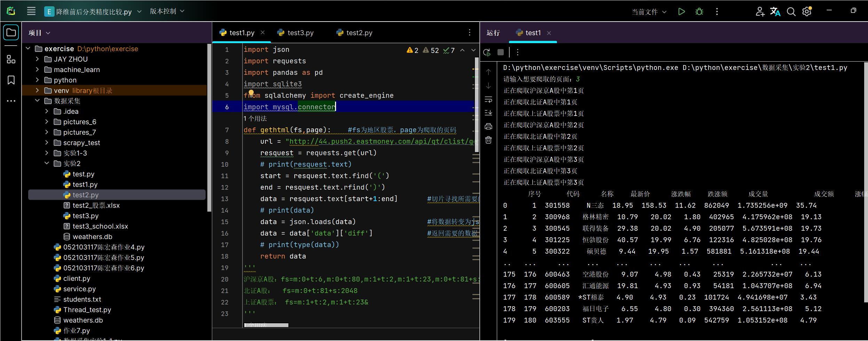Screen dimensions: 868x341
Task: Collapse the 数据采集 folder
Action: (x=37, y=101)
